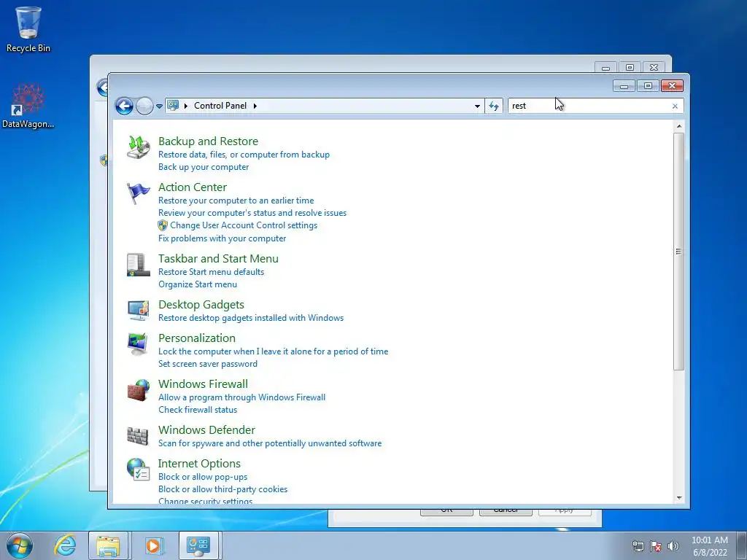Image resolution: width=747 pixels, height=560 pixels.
Task: Click Back up your computer link
Action: coord(204,167)
